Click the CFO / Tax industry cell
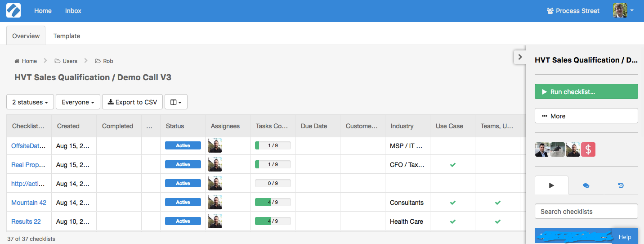 (x=407, y=165)
